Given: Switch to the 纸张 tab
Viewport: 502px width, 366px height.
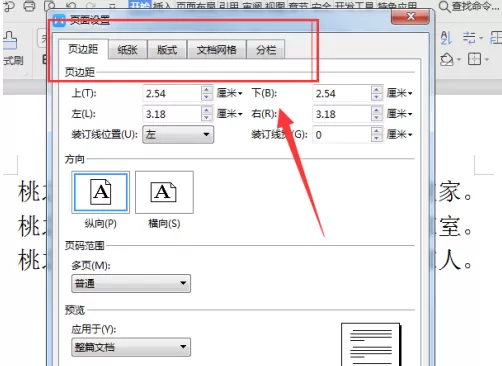Looking at the screenshot, I should pos(128,50).
